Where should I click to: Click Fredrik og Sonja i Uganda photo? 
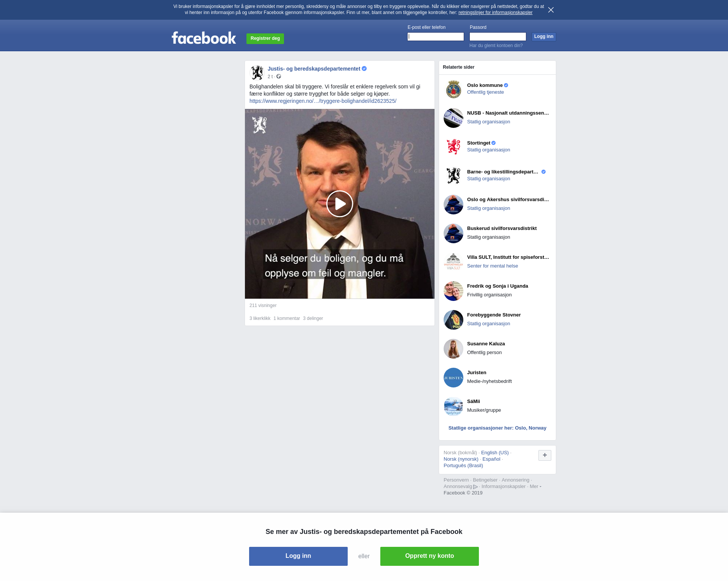pyautogui.click(x=453, y=291)
